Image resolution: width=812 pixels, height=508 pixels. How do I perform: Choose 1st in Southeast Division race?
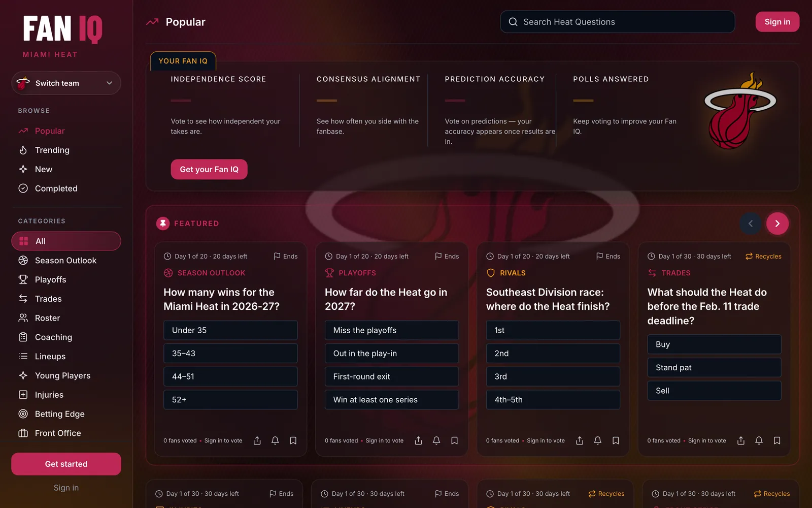[553, 330]
